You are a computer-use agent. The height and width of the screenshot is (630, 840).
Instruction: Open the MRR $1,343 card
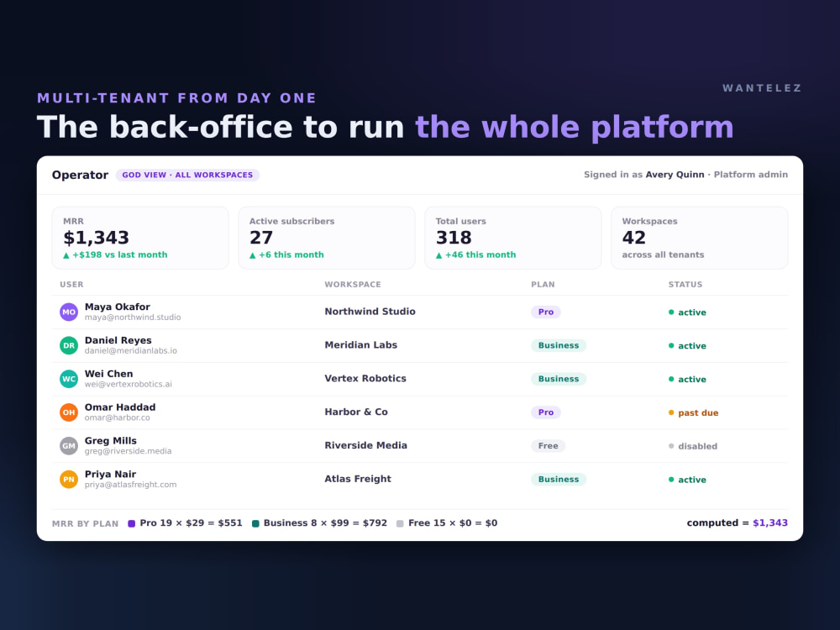140,238
